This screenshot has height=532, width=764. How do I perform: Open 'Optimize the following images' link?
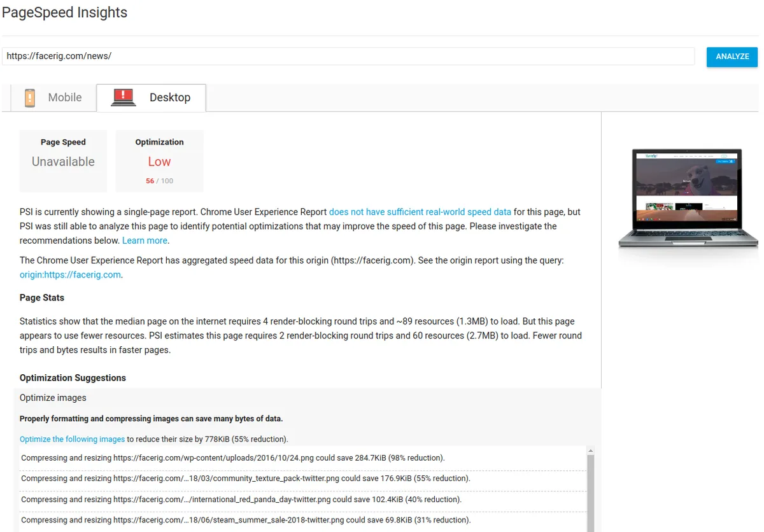click(72, 439)
